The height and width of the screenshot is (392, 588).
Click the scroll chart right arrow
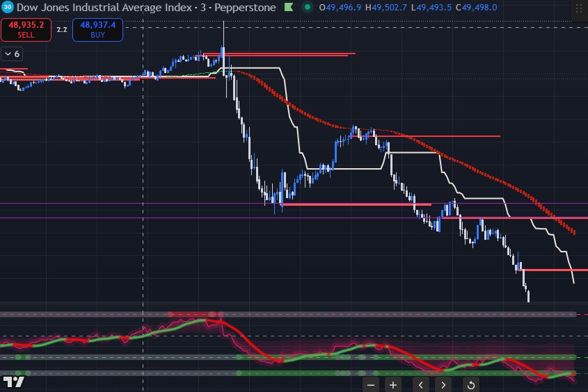pos(443,384)
